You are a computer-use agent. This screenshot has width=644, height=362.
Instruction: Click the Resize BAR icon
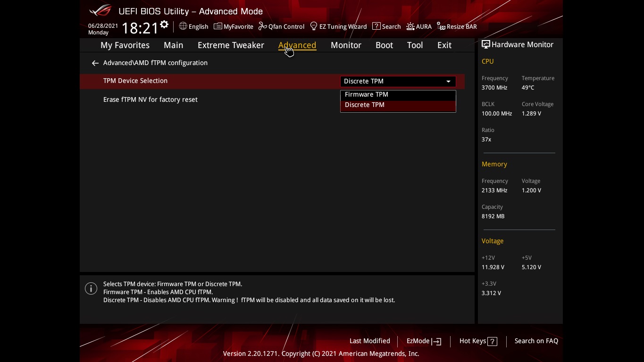(441, 26)
